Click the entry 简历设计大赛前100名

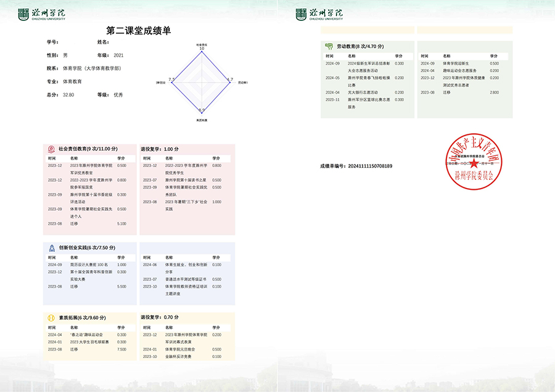click(x=89, y=264)
